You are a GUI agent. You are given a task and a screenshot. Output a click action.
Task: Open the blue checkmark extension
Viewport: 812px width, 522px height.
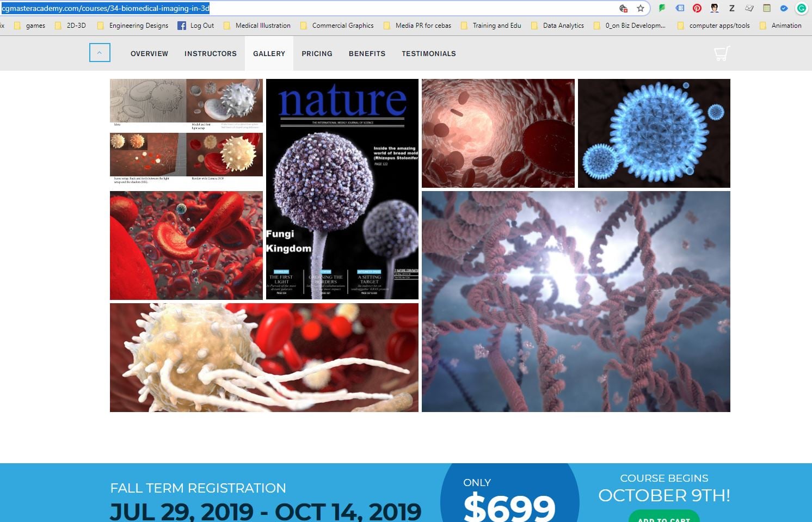(784, 8)
